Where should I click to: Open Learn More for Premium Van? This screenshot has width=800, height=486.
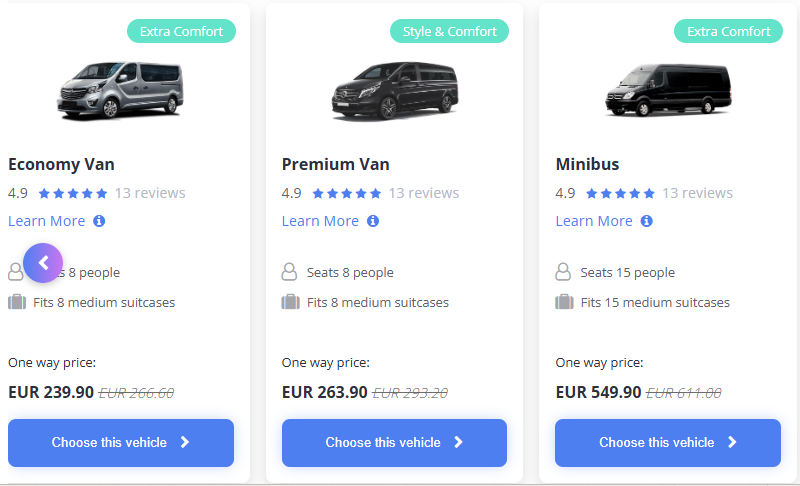[320, 221]
